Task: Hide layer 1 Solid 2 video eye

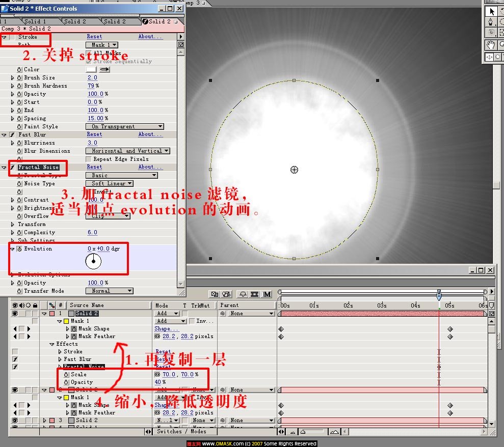Action: (x=15, y=314)
